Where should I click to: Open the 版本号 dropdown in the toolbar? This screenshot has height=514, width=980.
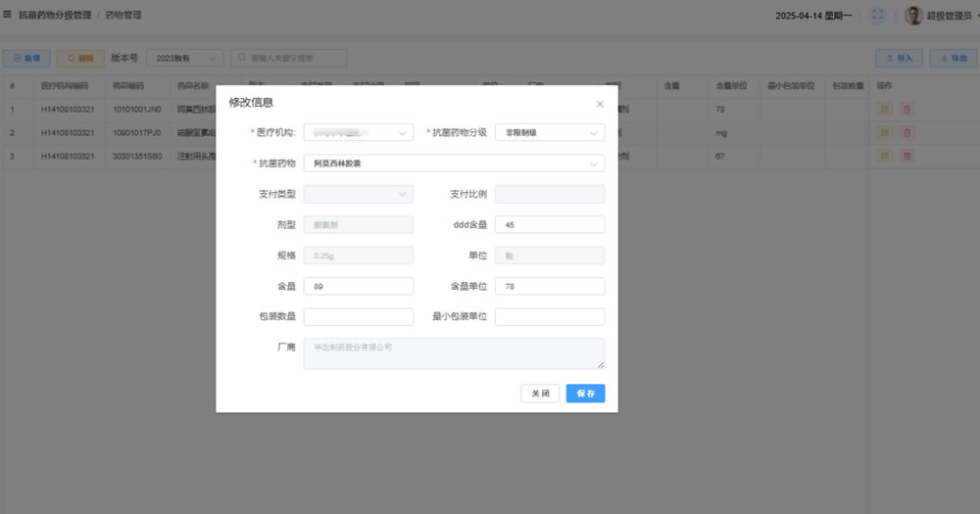coord(184,58)
